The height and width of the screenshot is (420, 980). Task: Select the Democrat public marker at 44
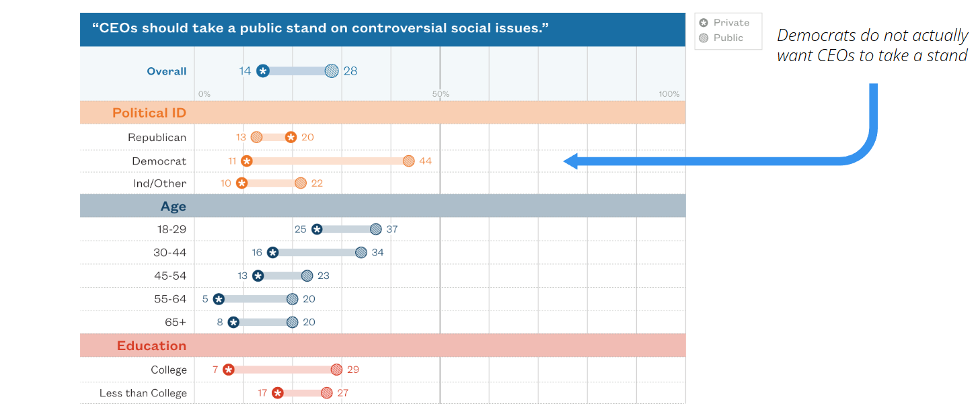point(408,161)
